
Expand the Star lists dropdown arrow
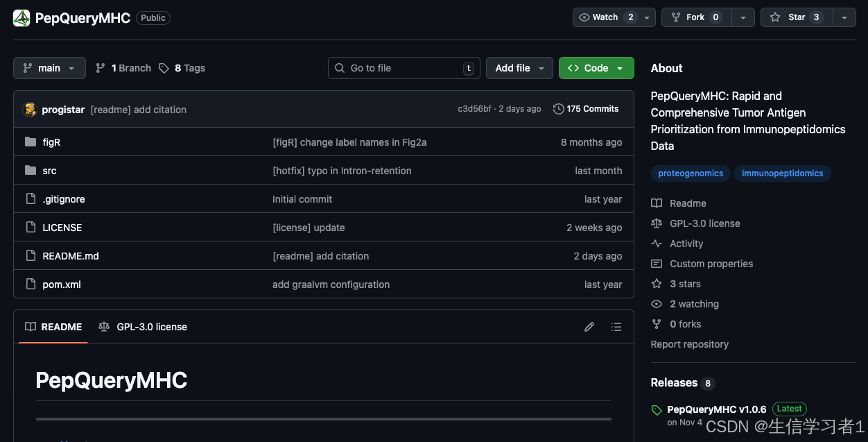click(x=844, y=17)
